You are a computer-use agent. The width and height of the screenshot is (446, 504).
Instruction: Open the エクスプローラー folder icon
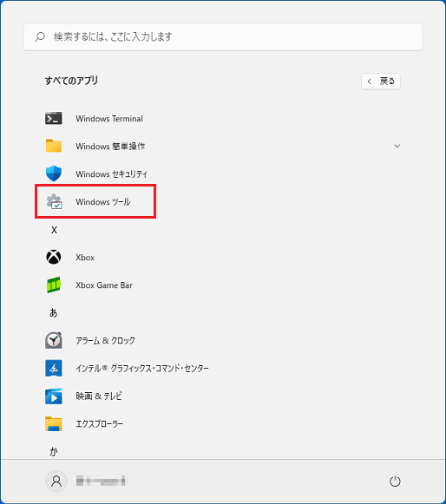coord(54,423)
